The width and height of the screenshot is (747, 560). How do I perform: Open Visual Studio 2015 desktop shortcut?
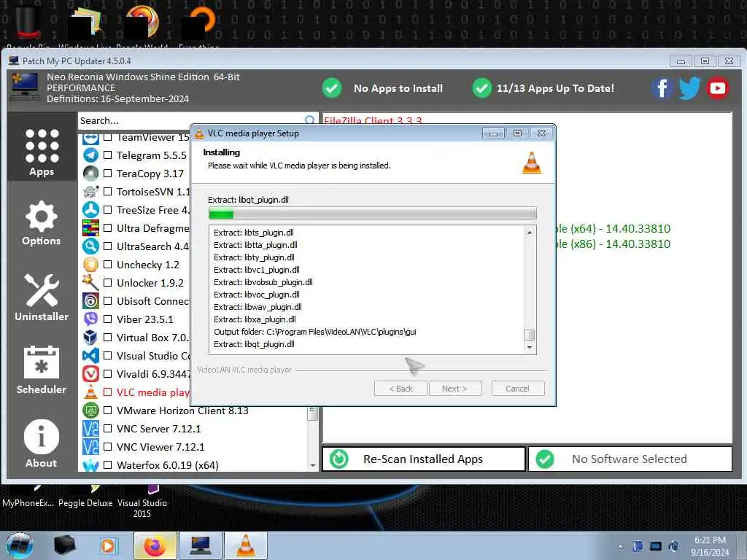click(x=142, y=502)
